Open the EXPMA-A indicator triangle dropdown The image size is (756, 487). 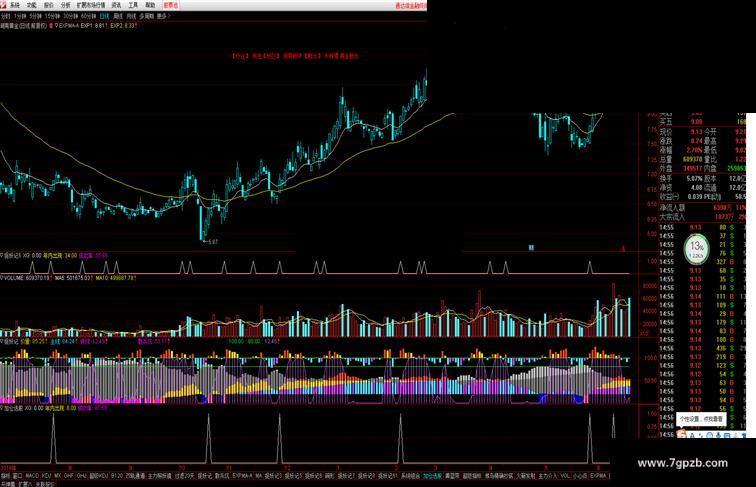(x=56, y=26)
